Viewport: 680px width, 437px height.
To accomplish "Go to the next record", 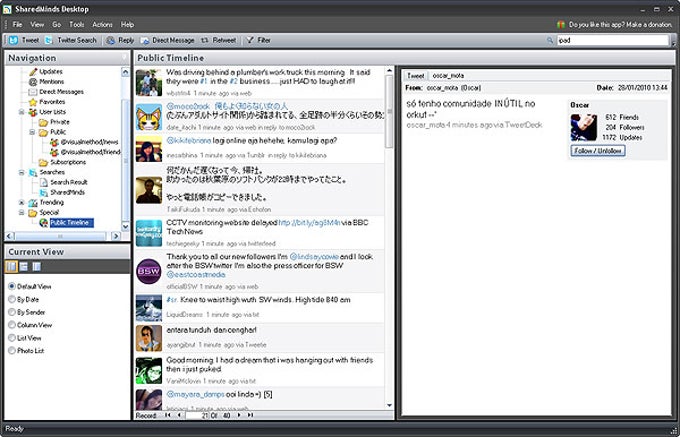I will pos(239,415).
